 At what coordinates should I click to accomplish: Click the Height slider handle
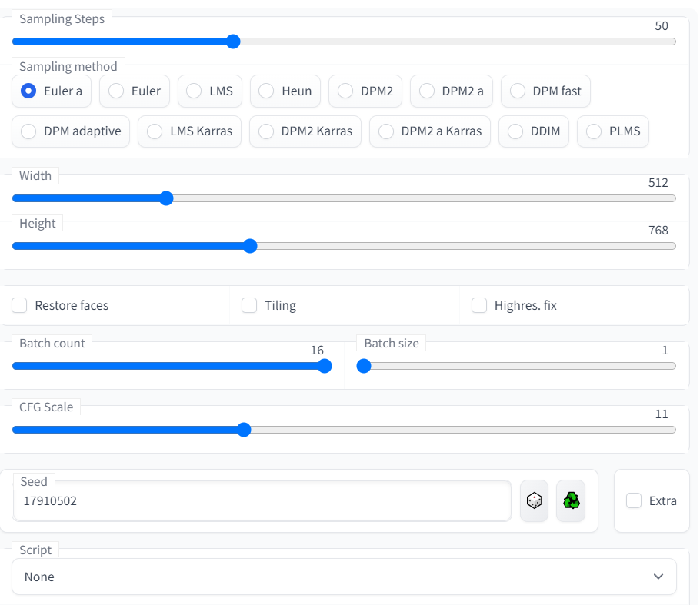(x=251, y=246)
